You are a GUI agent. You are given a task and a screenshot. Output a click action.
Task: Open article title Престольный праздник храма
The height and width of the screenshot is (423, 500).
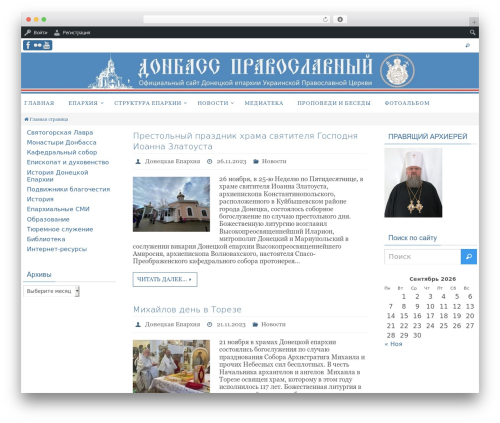[245, 141]
